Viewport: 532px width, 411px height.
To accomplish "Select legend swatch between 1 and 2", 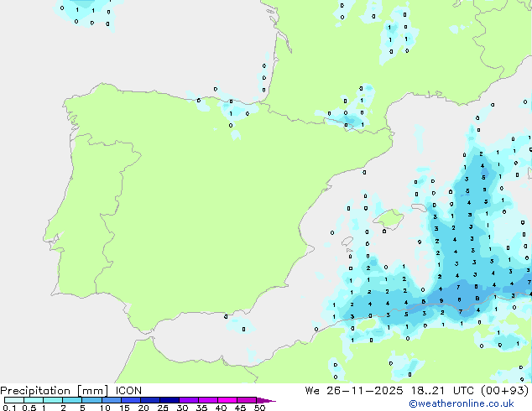I will pos(53,400).
